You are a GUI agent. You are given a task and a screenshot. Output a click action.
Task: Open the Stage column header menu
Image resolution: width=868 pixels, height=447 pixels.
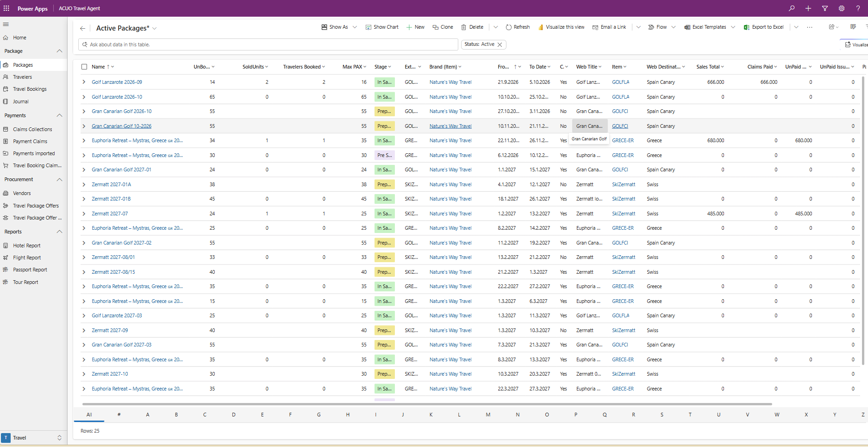[x=383, y=67]
